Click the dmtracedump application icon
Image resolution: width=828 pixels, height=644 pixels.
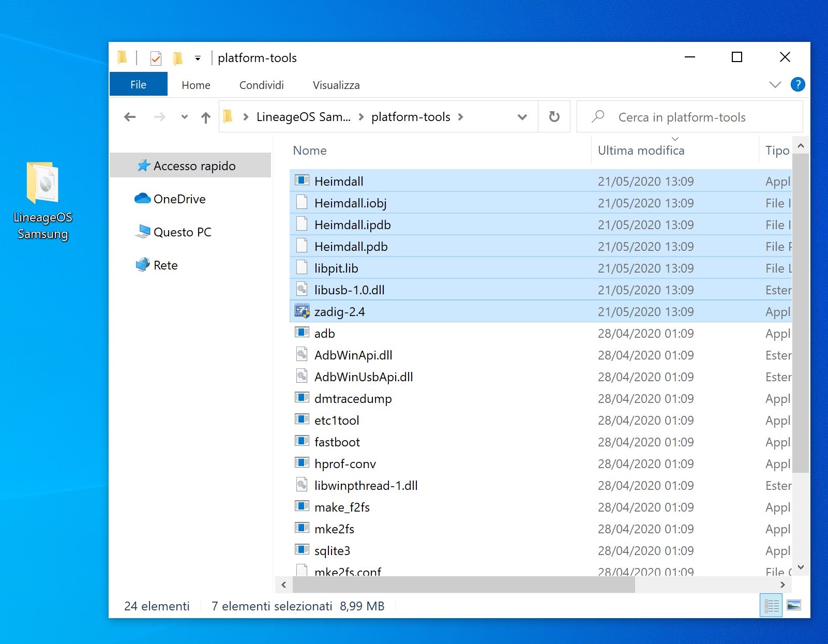(302, 398)
